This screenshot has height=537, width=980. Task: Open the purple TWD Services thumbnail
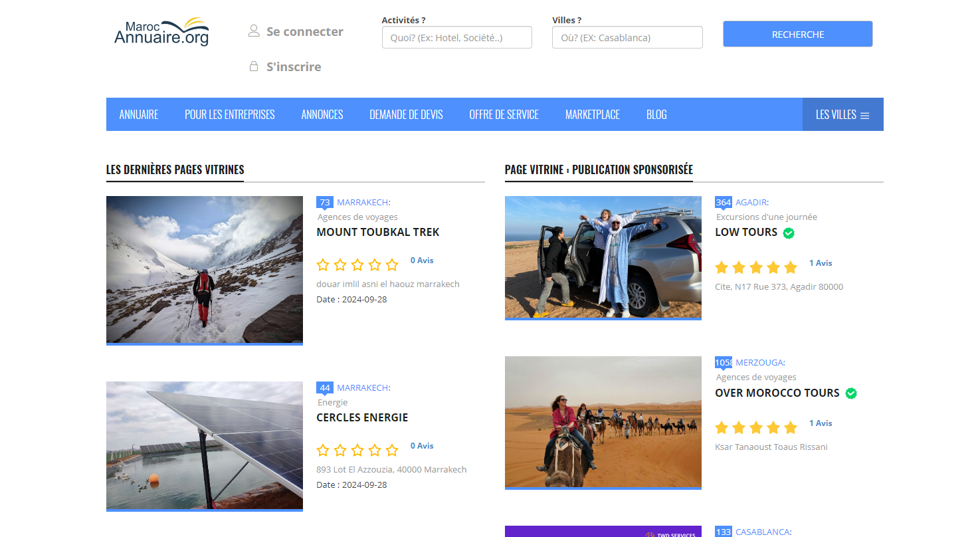603,532
